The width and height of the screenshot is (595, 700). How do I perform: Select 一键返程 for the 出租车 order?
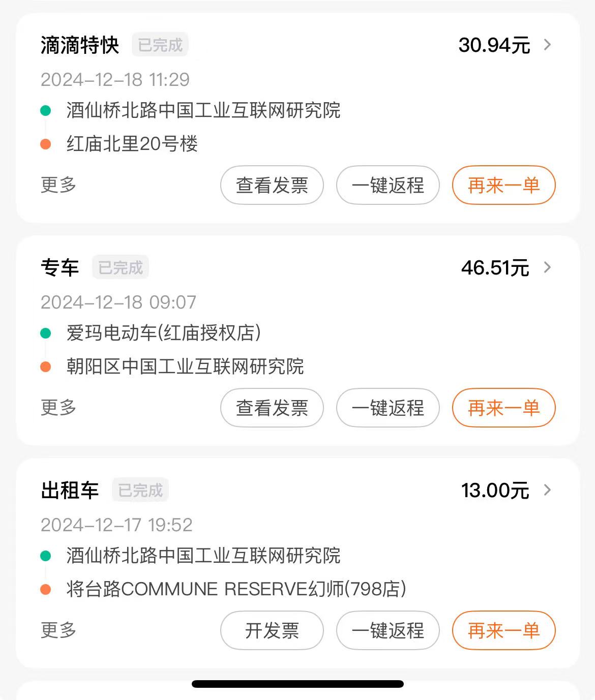[x=388, y=630]
